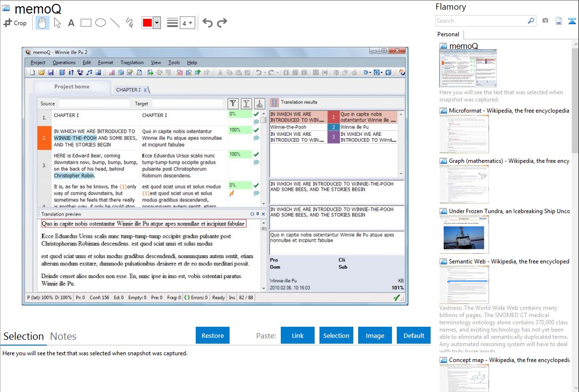The height and width of the screenshot is (392, 579).
Task: Open the Graph (mathematics) snapshot thumbnail
Action: pyautogui.click(x=464, y=184)
